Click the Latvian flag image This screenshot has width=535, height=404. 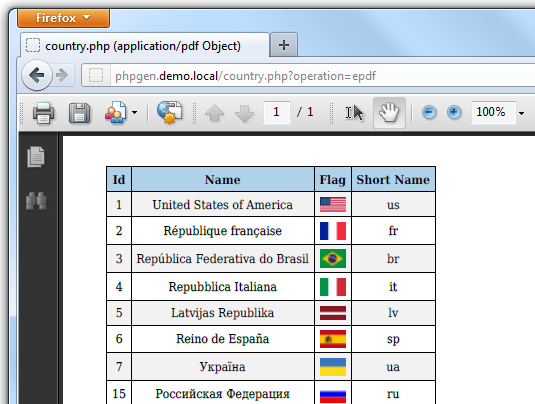[x=333, y=313]
